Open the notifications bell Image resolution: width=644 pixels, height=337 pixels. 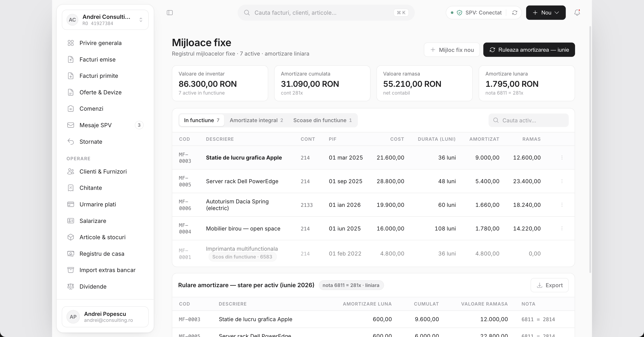[x=577, y=13]
